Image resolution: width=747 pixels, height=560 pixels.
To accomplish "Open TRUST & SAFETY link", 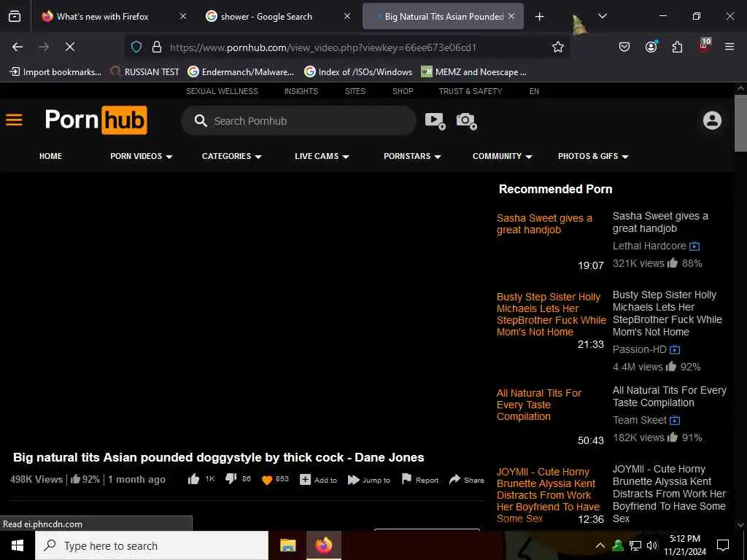I will 471,91.
